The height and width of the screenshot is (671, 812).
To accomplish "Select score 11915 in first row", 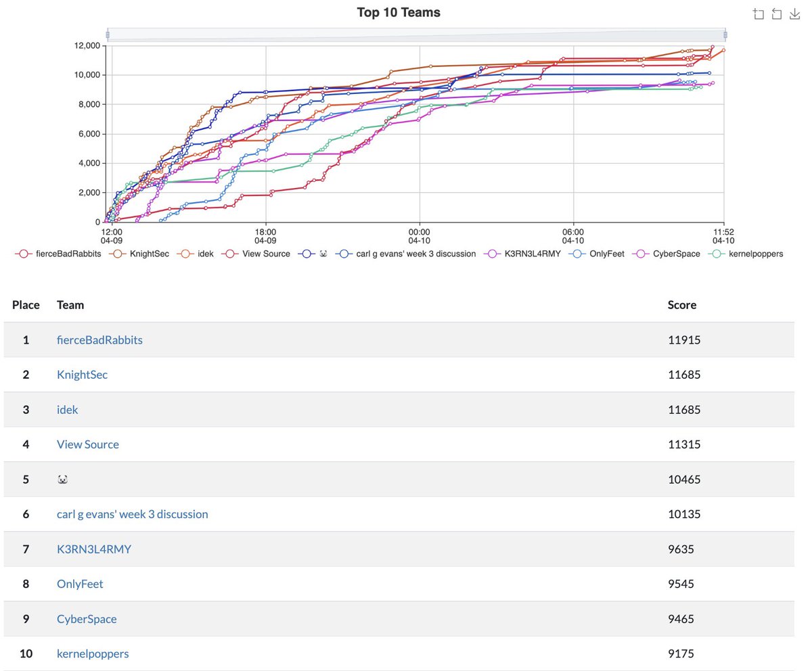I will tap(684, 340).
